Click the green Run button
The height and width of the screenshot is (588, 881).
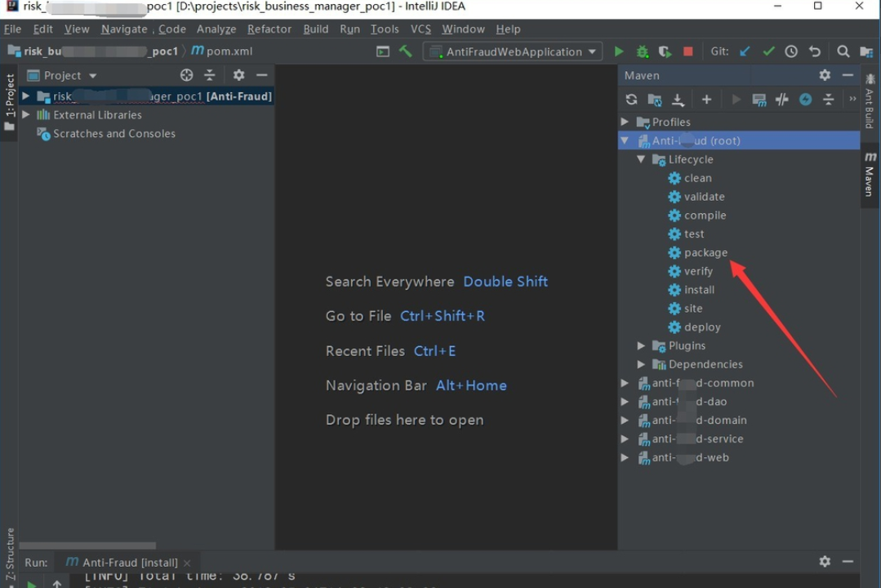pyautogui.click(x=619, y=51)
